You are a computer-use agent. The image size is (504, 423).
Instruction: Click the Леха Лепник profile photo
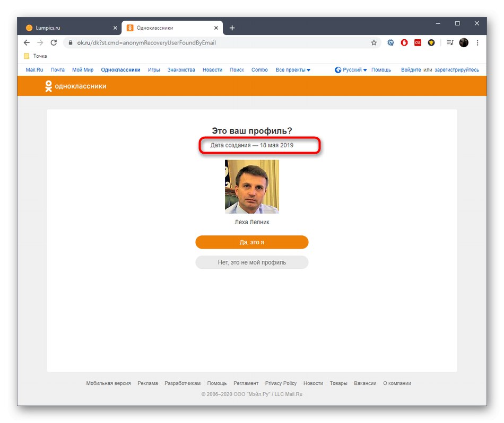pyautogui.click(x=251, y=186)
